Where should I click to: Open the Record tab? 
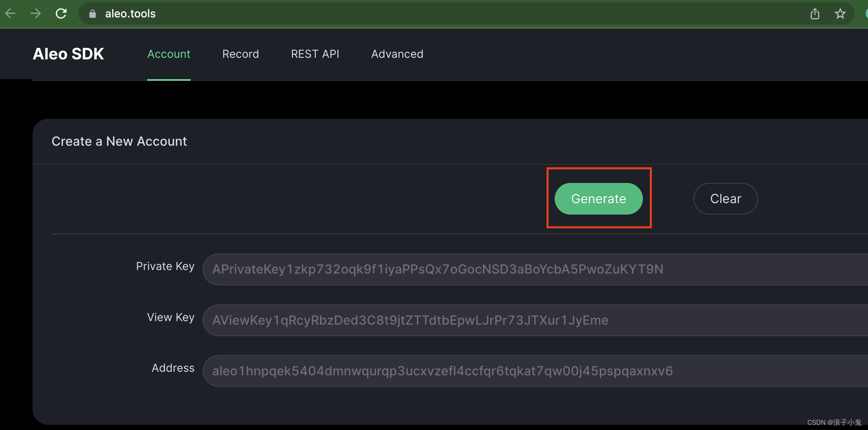[x=241, y=54]
